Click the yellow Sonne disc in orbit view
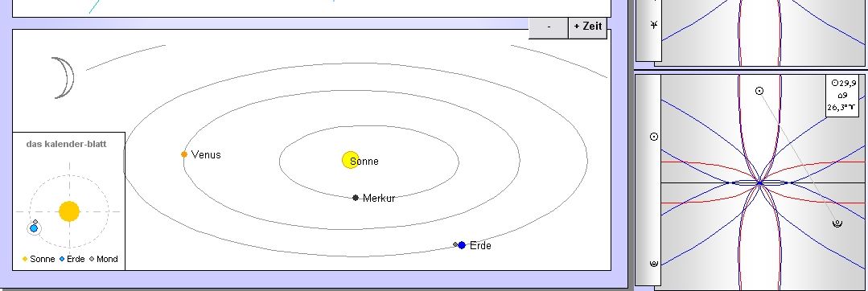Screen dimensions: 868x291 pos(351,160)
